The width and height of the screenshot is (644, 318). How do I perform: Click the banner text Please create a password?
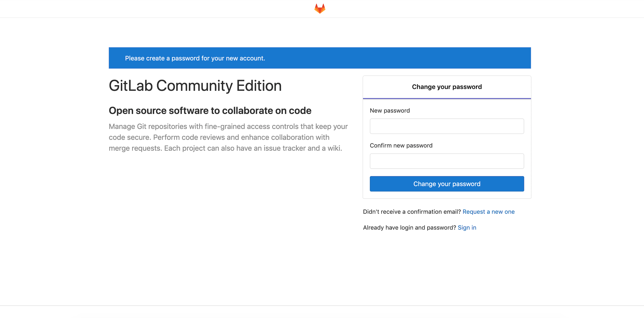(x=195, y=58)
